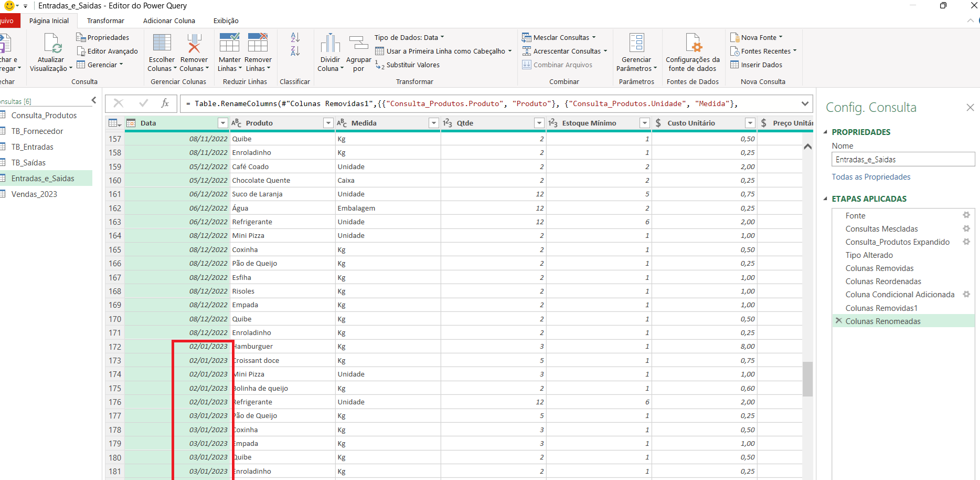Viewport: 980px width, 480px height.
Task: Open Propriedades in the Consulta group
Action: [x=103, y=37]
